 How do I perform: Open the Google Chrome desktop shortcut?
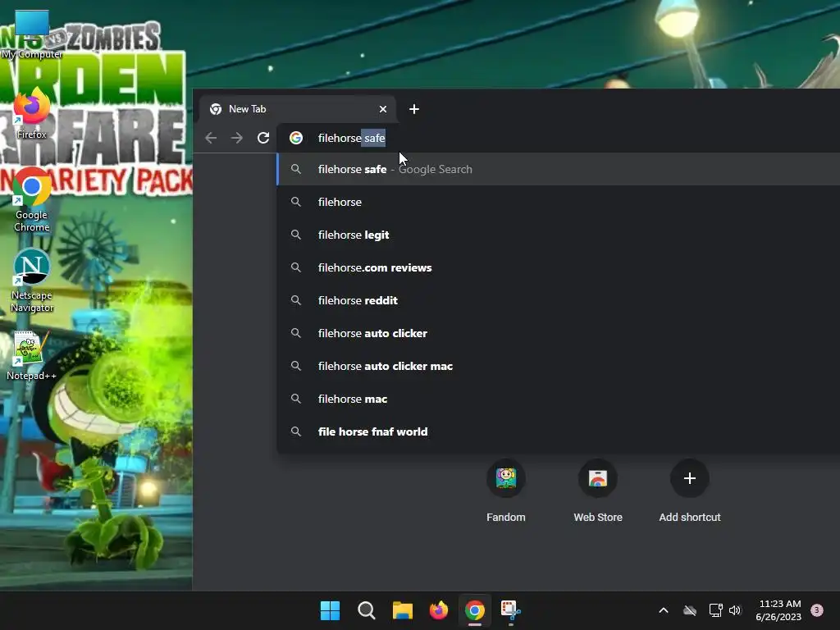pos(32,199)
